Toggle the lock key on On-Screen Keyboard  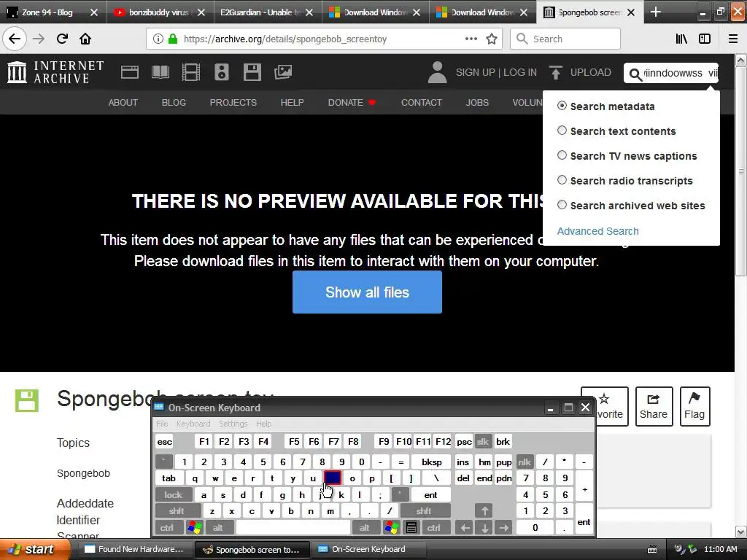pyautogui.click(x=174, y=495)
